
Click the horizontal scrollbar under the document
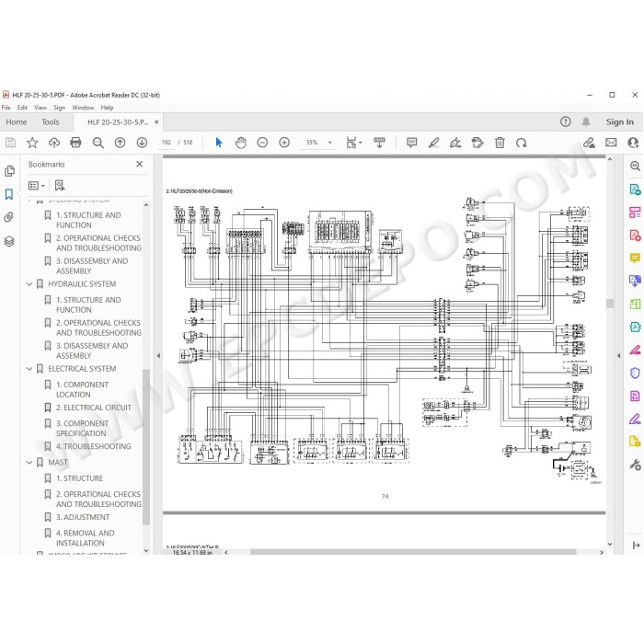pos(413,552)
